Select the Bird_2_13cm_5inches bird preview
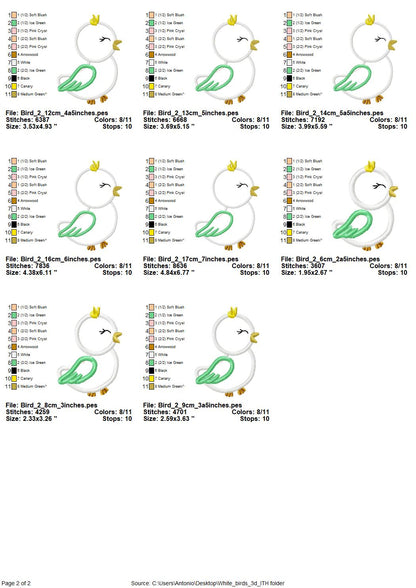This screenshot has height=588, width=416. tap(227, 59)
